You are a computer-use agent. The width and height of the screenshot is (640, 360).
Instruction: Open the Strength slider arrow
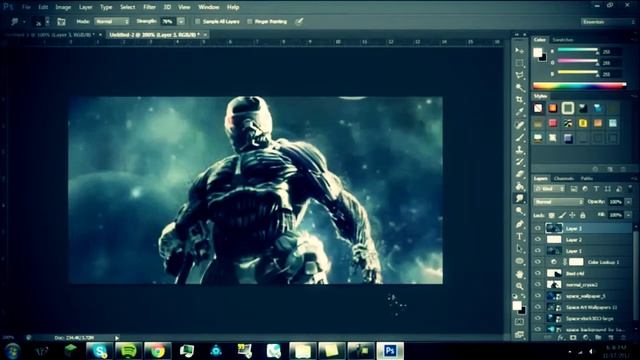(x=181, y=21)
